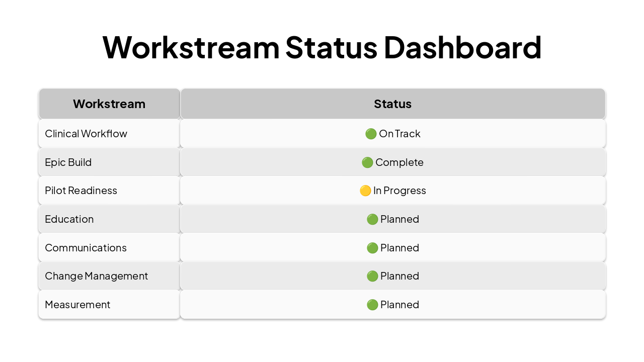Click the In Progress status text
Image resolution: width=644 pixels, height=362 pixels.
[x=399, y=191]
